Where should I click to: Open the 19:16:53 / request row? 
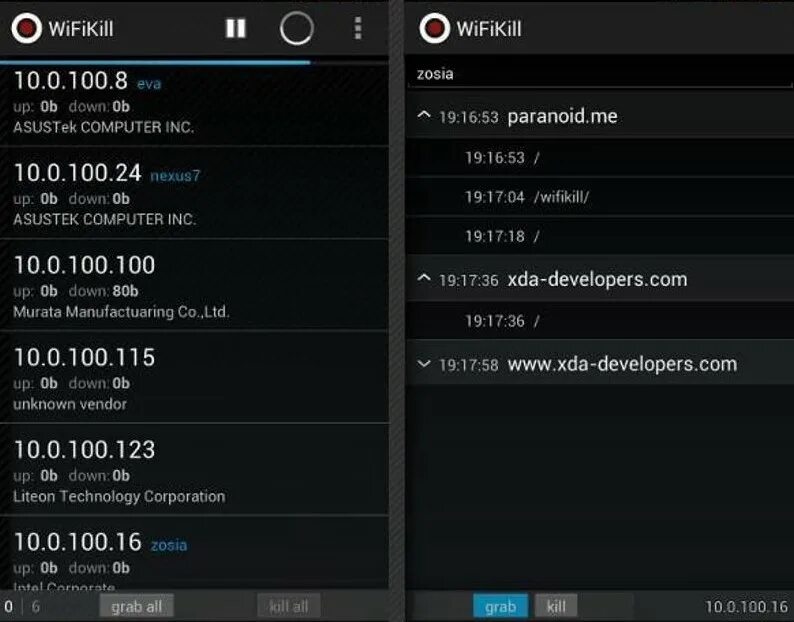point(600,158)
